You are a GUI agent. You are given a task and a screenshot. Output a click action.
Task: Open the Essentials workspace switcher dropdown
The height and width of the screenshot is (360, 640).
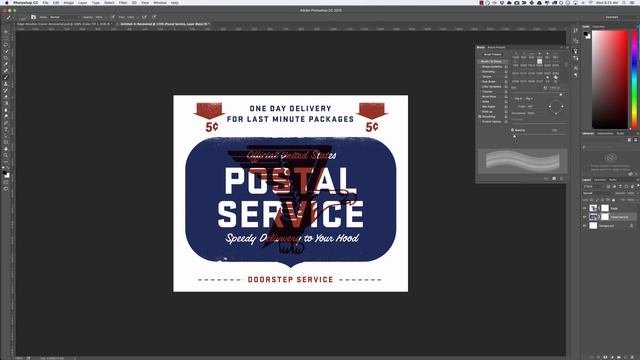613,17
